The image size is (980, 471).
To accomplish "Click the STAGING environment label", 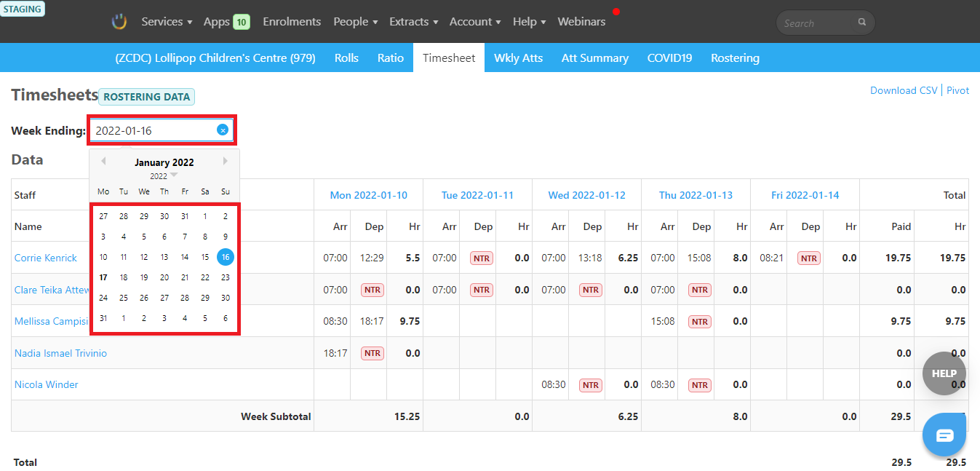I will 23,9.
